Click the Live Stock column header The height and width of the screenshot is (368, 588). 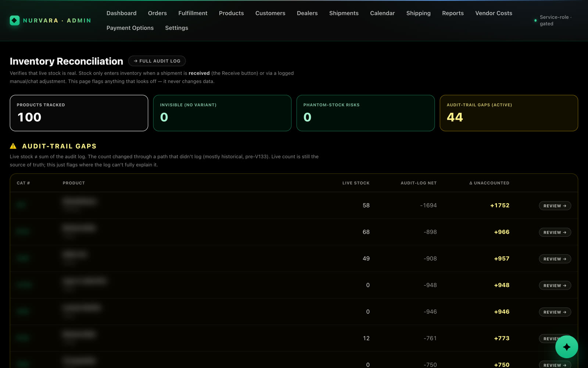pyautogui.click(x=356, y=183)
